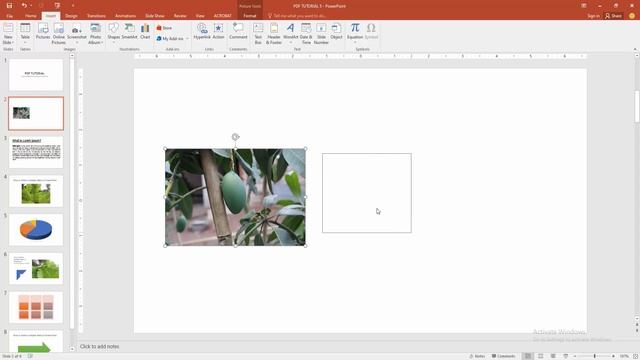Viewport: 640px width, 360px height.
Task: Click the zoom in plus button
Action: tap(613, 356)
